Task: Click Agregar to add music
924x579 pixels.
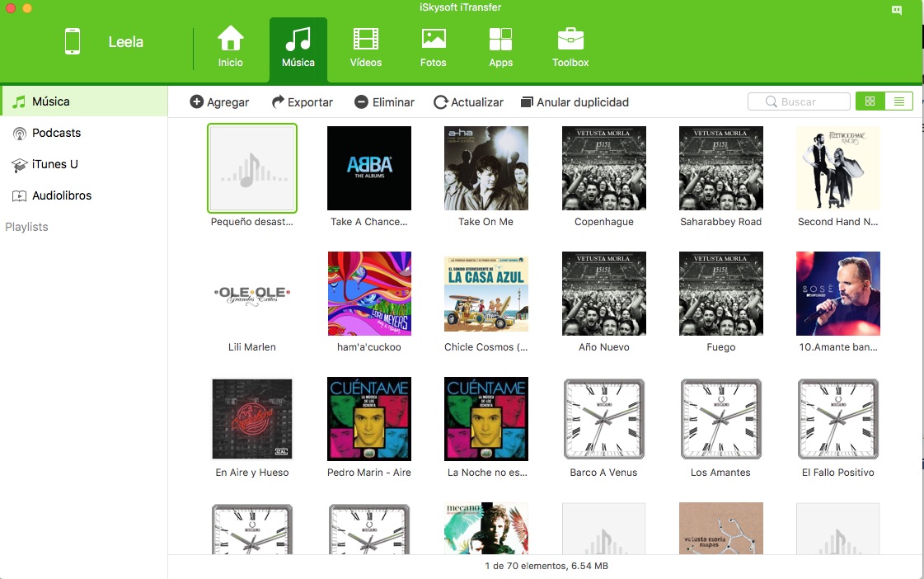Action: (219, 102)
